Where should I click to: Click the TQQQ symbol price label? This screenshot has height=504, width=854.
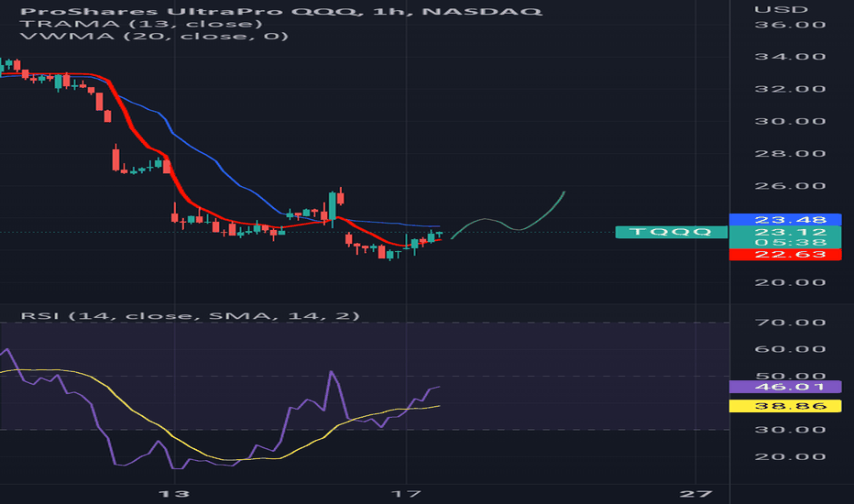671,232
